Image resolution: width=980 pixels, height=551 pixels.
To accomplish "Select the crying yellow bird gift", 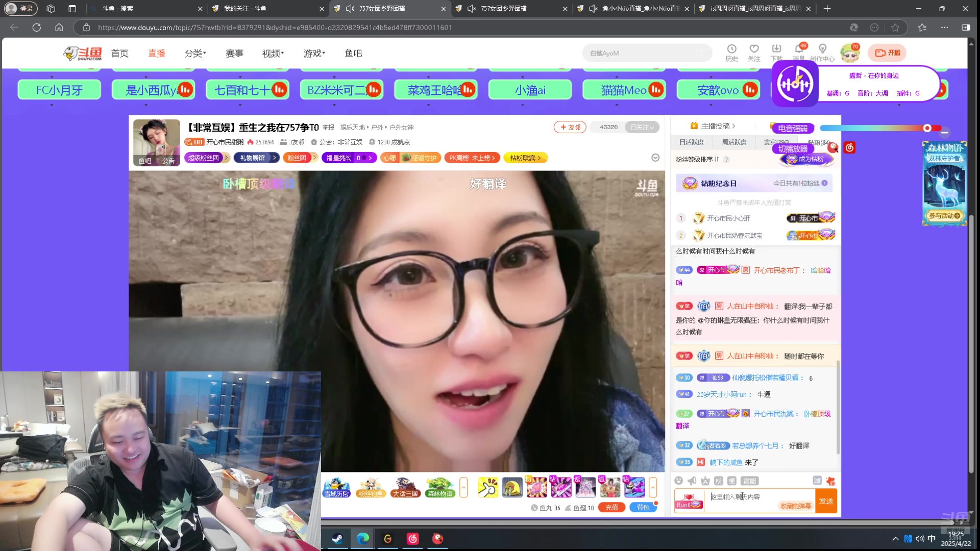I will coord(512,487).
